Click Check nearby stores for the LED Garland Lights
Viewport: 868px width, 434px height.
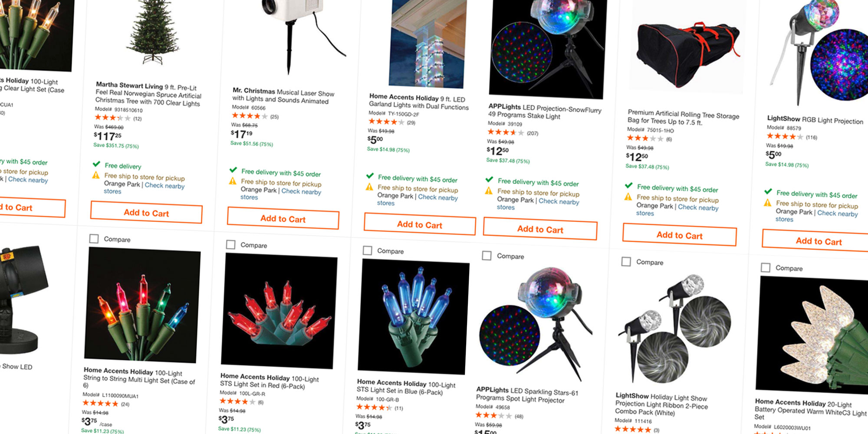pos(437,198)
